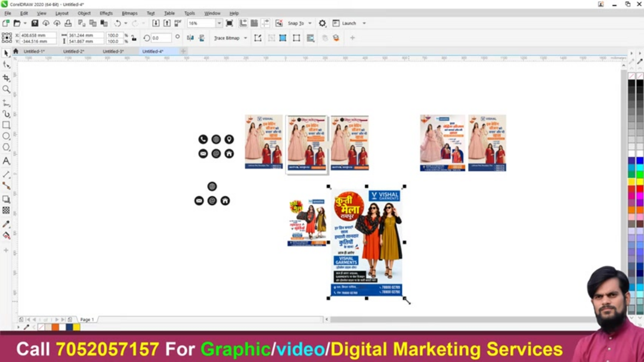Screen dimensions: 644x362
Task: Select the Crop tool
Action: click(x=6, y=78)
